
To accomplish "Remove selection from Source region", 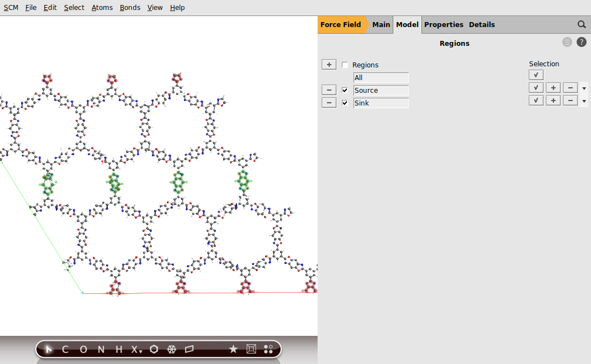I will point(571,88).
